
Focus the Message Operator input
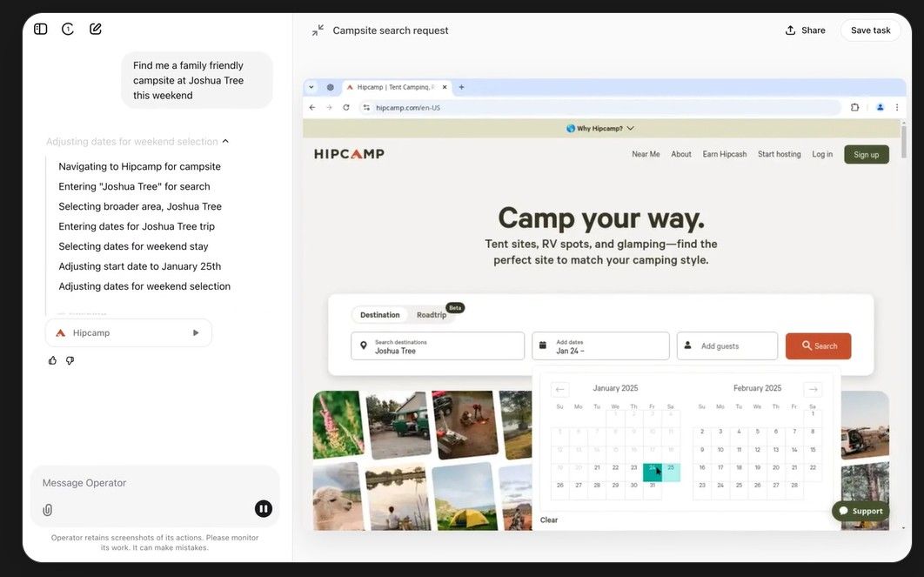point(154,483)
